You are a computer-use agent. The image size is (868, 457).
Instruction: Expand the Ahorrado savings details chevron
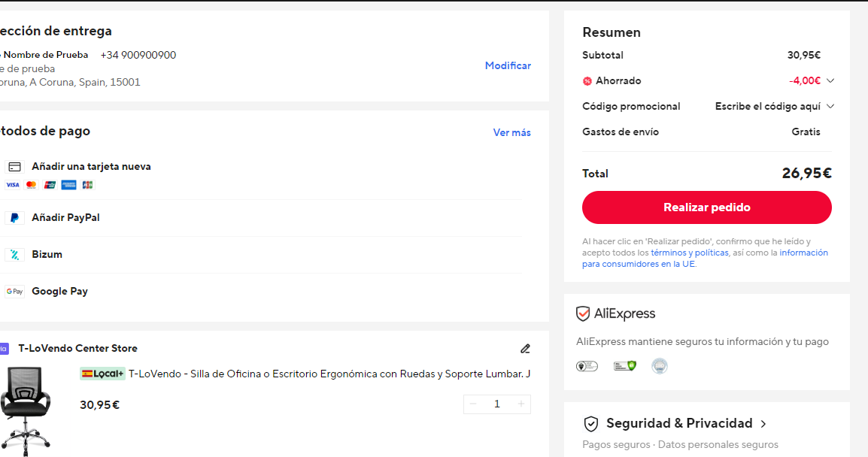830,80
